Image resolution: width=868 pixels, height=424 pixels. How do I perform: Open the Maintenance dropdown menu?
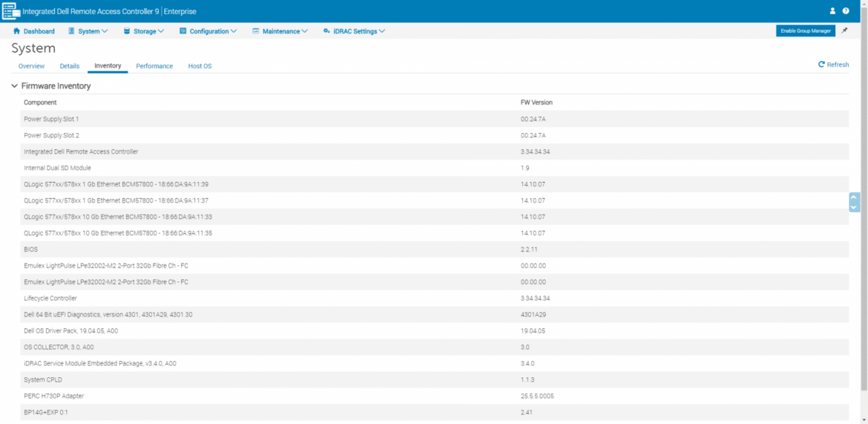280,31
